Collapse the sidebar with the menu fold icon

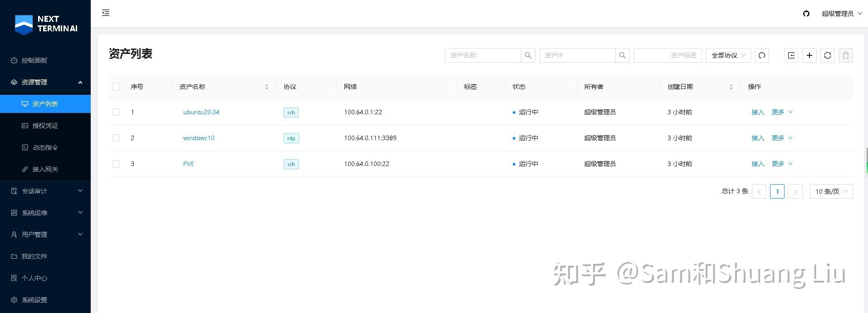tap(106, 13)
